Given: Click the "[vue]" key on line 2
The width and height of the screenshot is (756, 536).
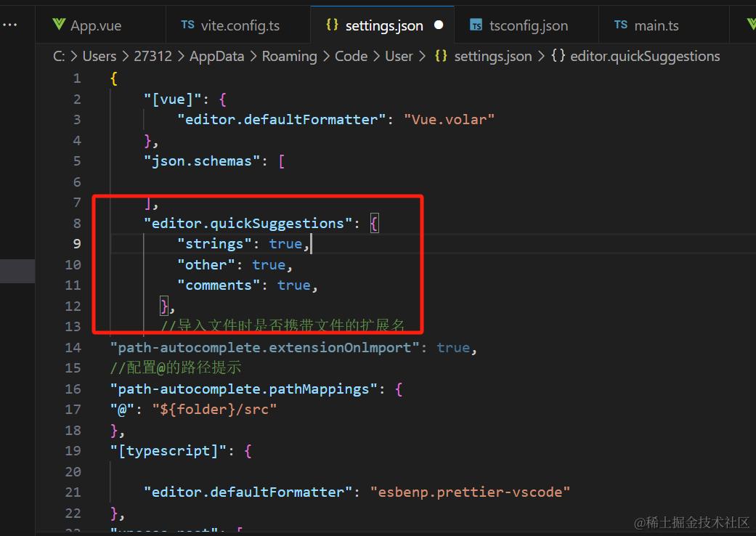Looking at the screenshot, I should coord(173,100).
